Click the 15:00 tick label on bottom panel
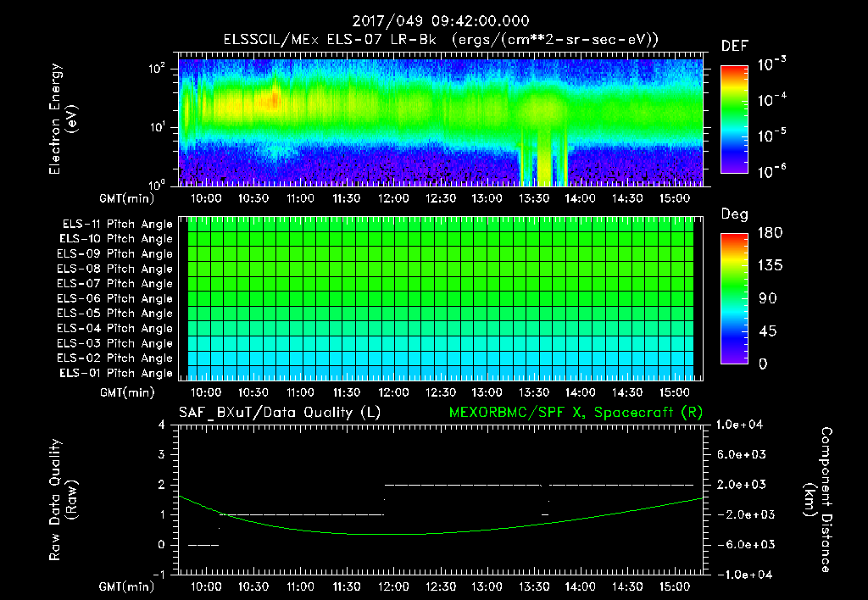The height and width of the screenshot is (600, 868). [674, 587]
